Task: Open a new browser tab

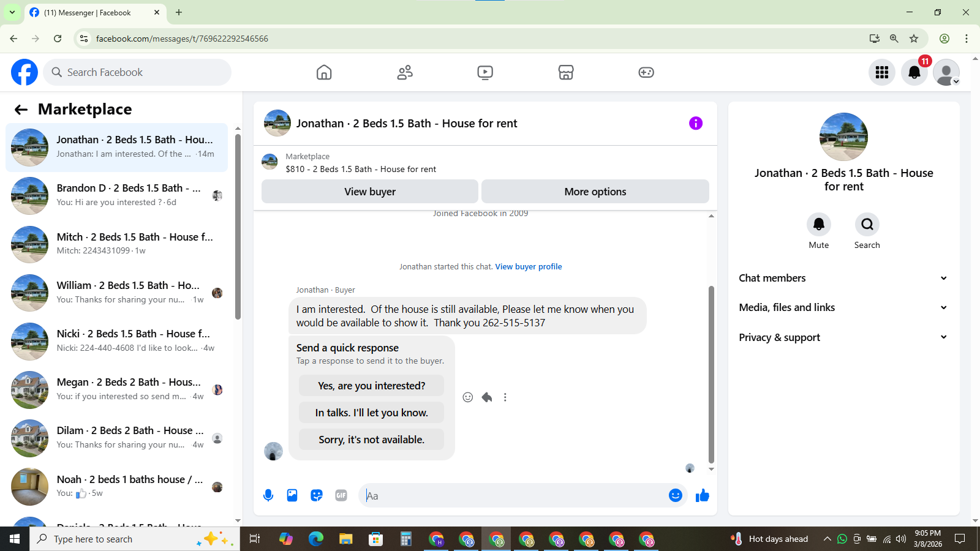Action: 179,12
